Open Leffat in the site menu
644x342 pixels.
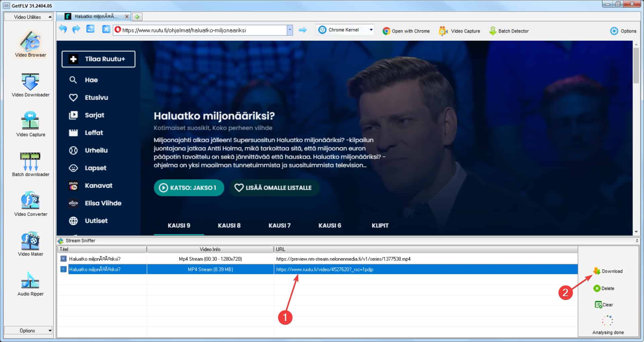point(86,133)
